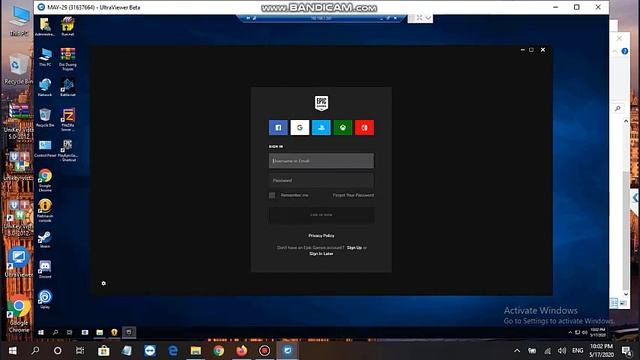Choose Sign In Later
The width and height of the screenshot is (640, 360).
tap(321, 254)
